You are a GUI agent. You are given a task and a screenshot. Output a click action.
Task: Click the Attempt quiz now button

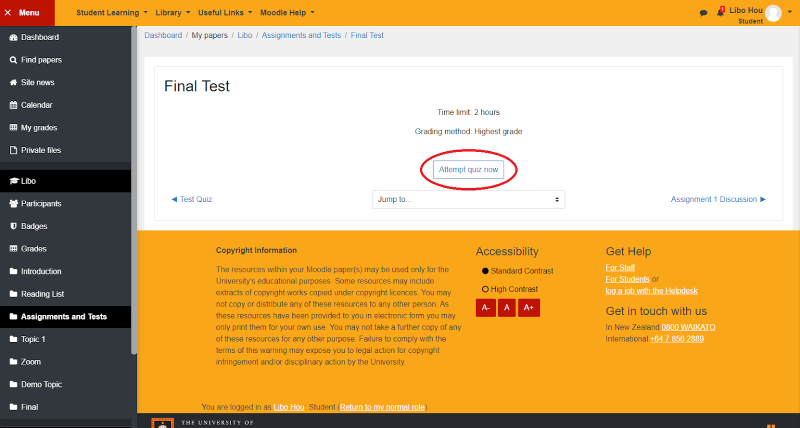(x=468, y=170)
